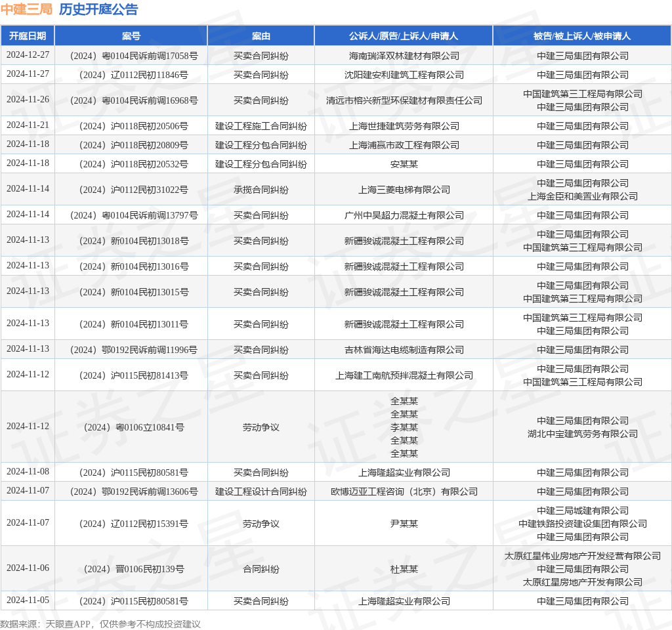
Task: Click the date 2024-11-21
Action: (x=28, y=125)
